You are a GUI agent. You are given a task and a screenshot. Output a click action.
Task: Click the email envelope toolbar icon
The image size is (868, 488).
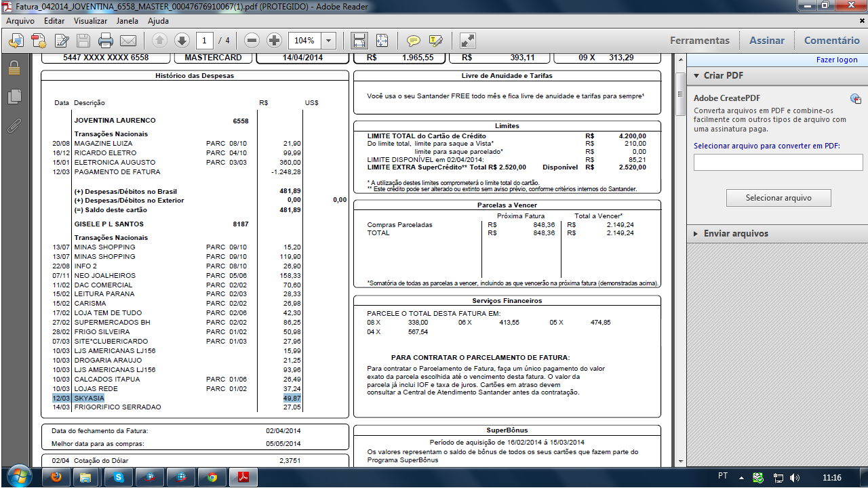(128, 41)
